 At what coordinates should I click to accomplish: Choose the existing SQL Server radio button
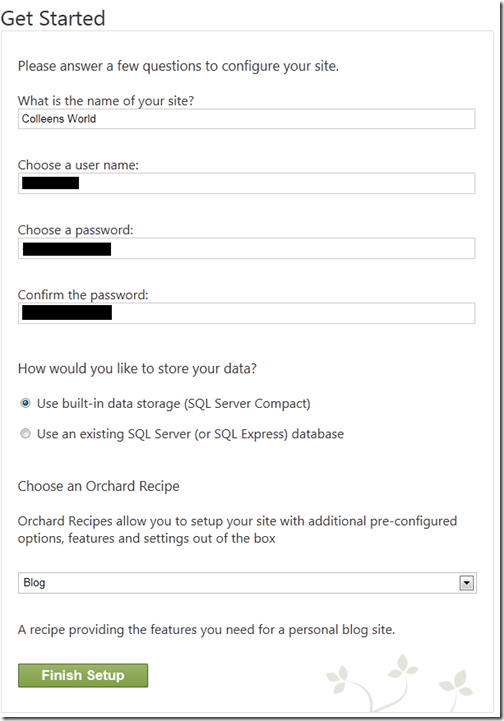click(x=25, y=434)
